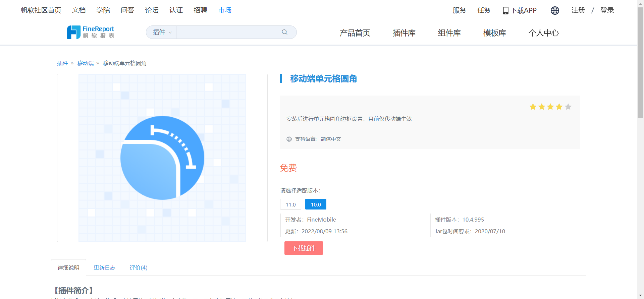Screen dimensions: 644x299
Task: Switch to the 评价(4) tab
Action: [x=138, y=267]
